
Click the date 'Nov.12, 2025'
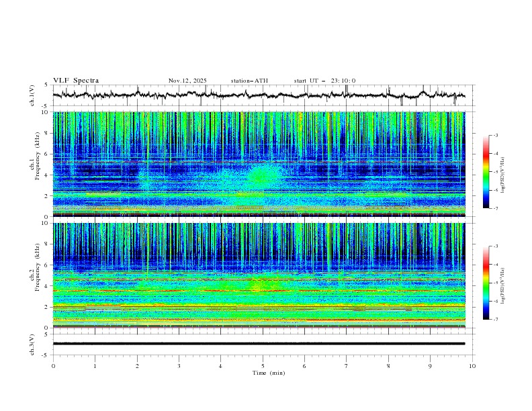click(187, 81)
